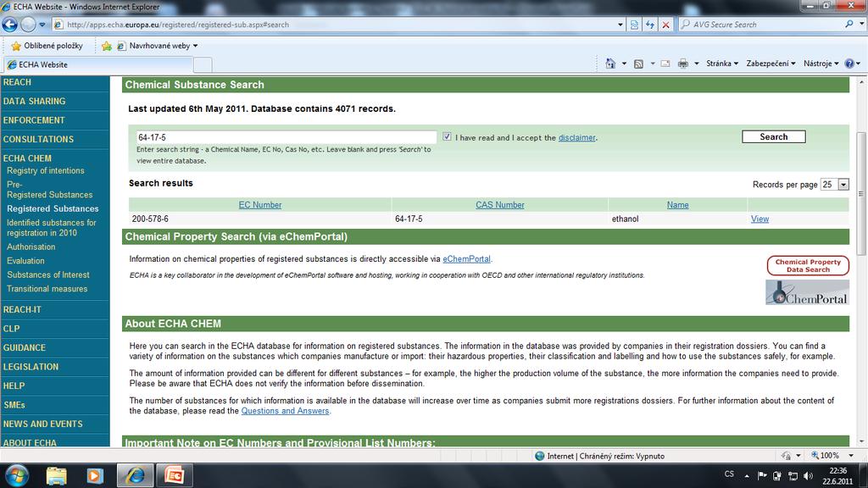Open the REACH sidebar section

[17, 82]
